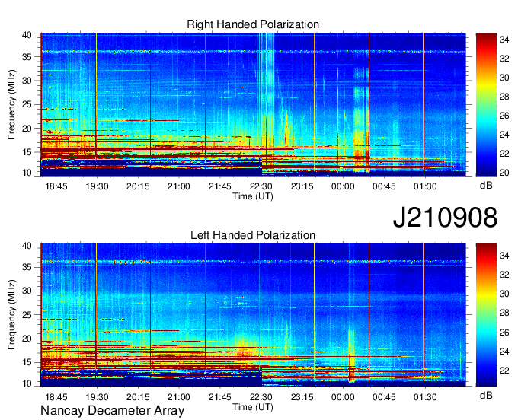Click the dB unit label under Right Handed color bar
The width and height of the screenshot is (518, 420).
click(x=486, y=186)
